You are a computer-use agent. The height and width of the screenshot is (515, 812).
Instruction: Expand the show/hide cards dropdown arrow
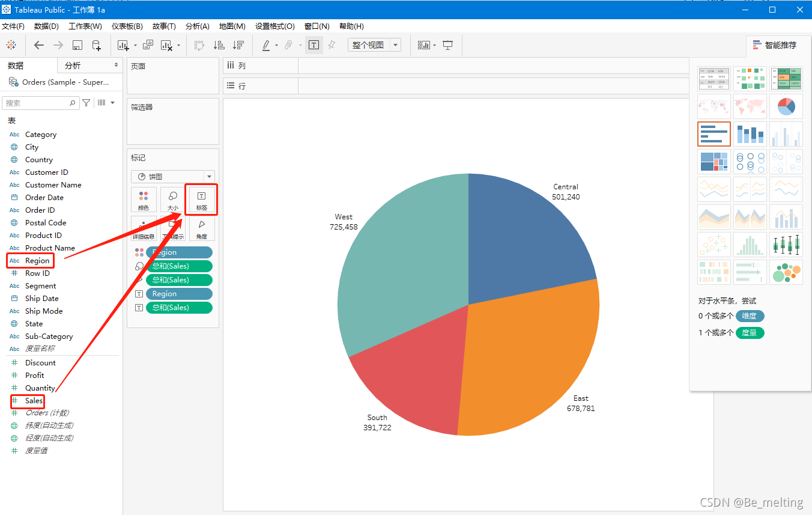[x=435, y=46]
